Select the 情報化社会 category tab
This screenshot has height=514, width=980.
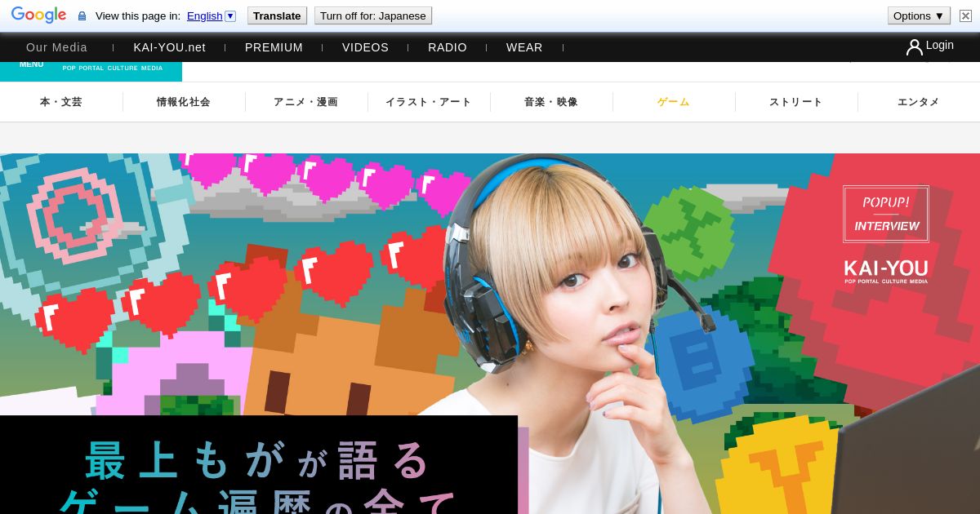[x=184, y=102]
